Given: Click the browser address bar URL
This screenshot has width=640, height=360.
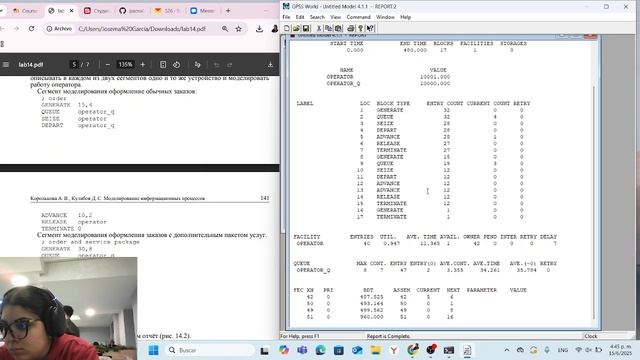Looking at the screenshot, I should pos(142,29).
